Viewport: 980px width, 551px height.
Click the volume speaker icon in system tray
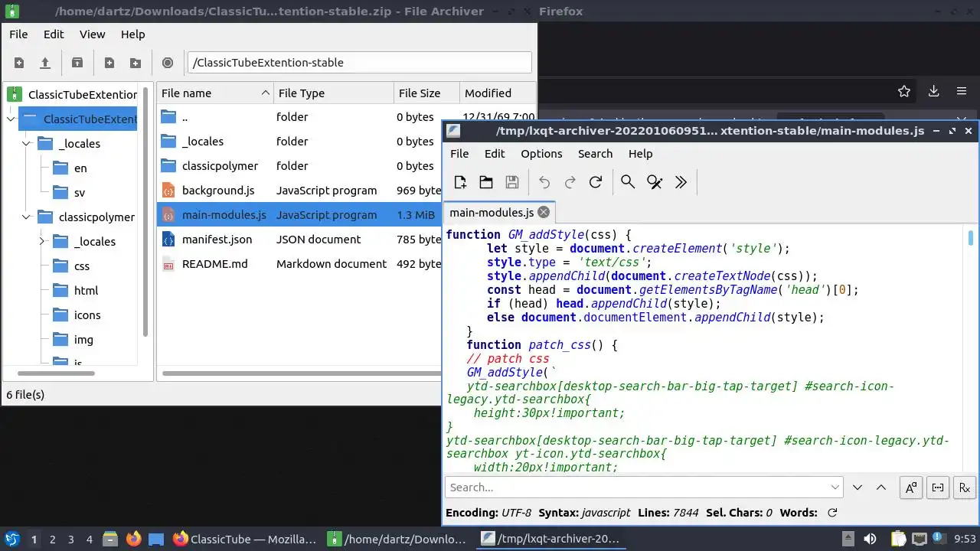(x=870, y=539)
